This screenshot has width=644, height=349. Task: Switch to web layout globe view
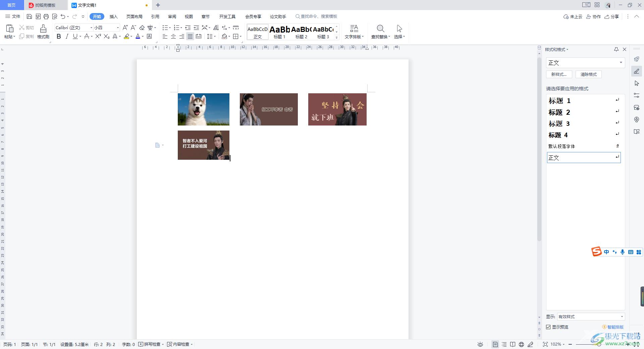click(x=521, y=344)
